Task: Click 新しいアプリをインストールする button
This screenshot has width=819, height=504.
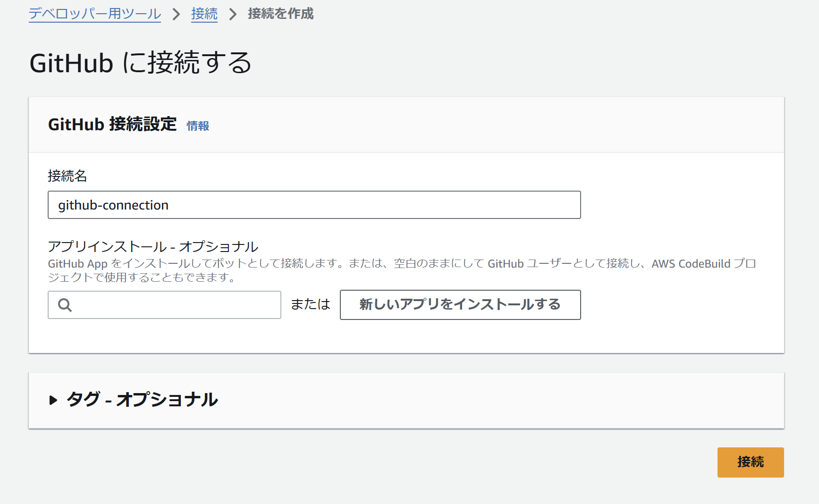Action: coord(460,305)
